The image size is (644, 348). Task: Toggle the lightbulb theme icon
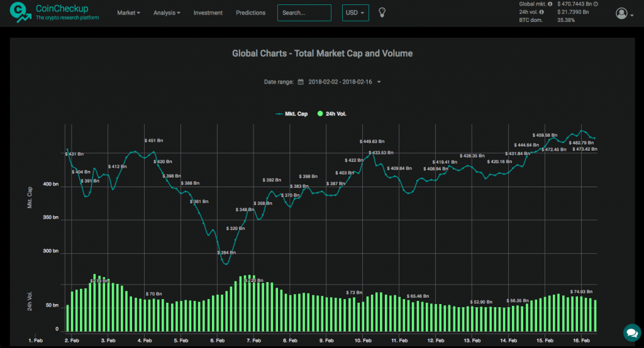click(381, 13)
